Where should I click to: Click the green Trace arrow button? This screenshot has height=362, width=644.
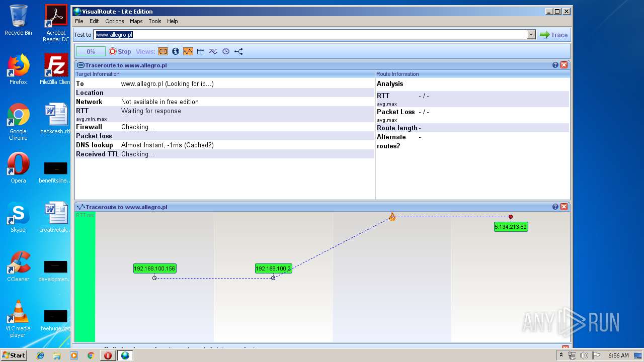[x=553, y=35]
